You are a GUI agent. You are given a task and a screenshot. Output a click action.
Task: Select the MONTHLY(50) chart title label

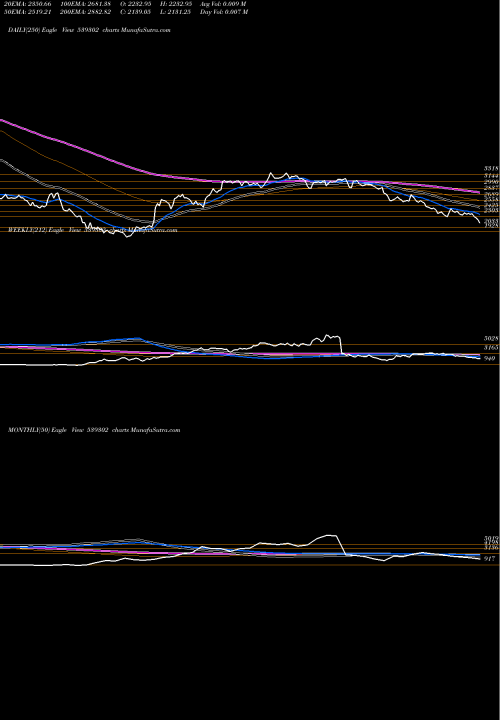click(x=94, y=430)
